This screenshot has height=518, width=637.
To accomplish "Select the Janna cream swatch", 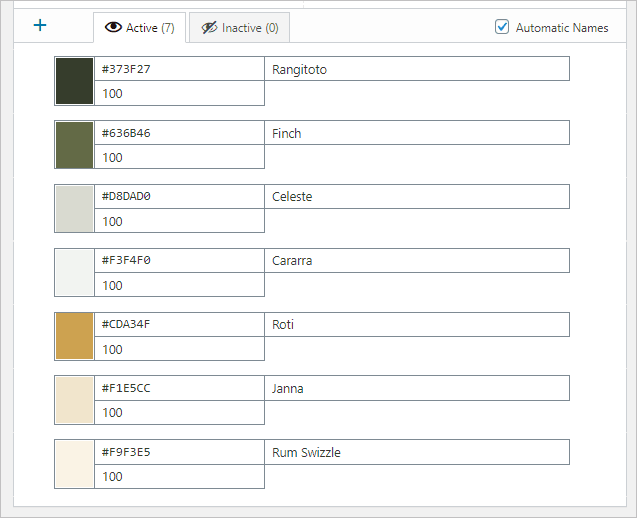I will tap(74, 400).
